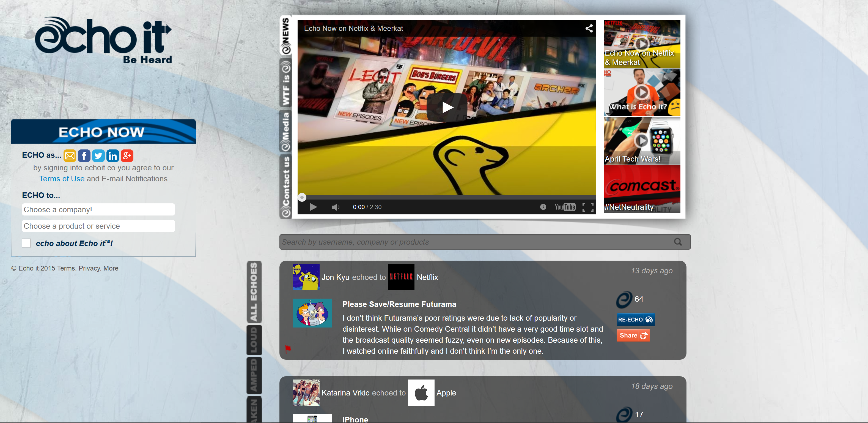Open the Futurama echo image
The width and height of the screenshot is (868, 423).
click(312, 313)
